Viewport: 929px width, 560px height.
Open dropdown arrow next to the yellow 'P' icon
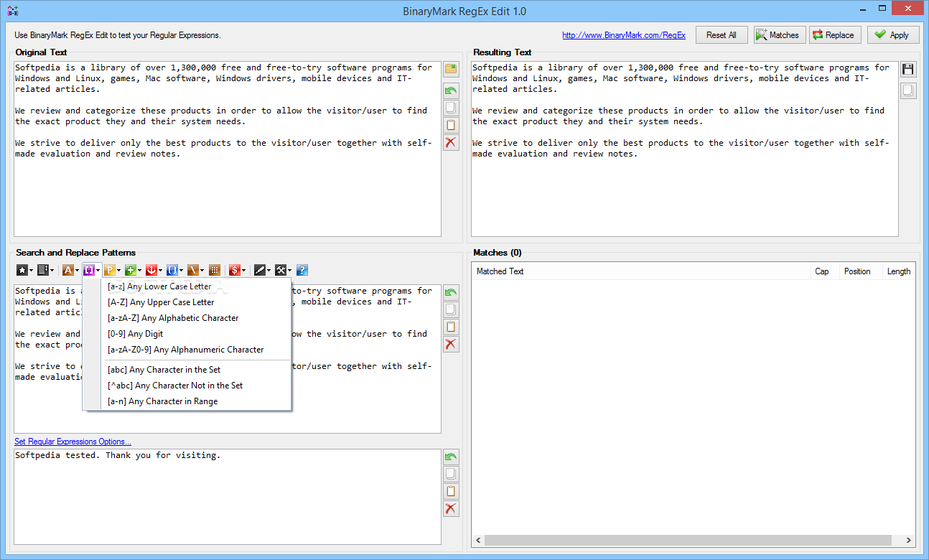point(119,271)
